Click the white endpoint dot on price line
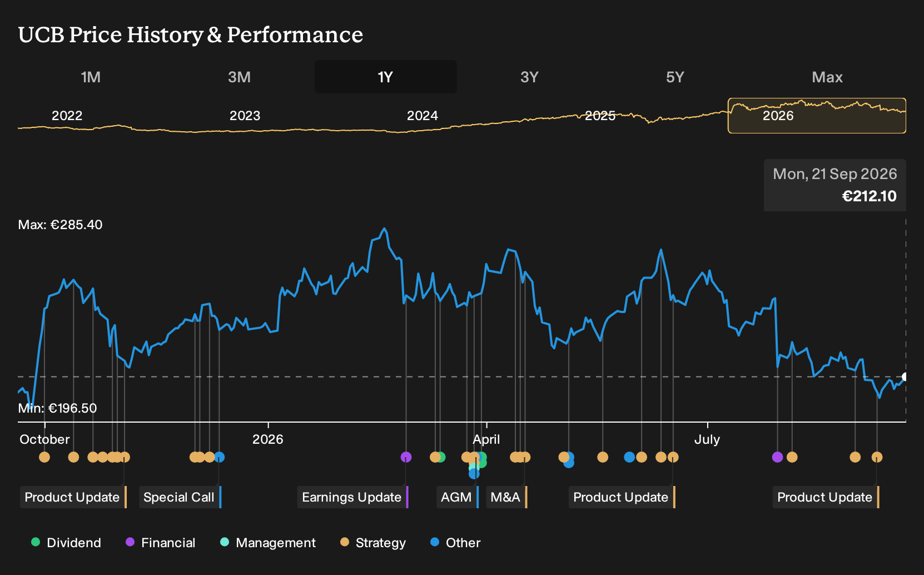 click(905, 376)
